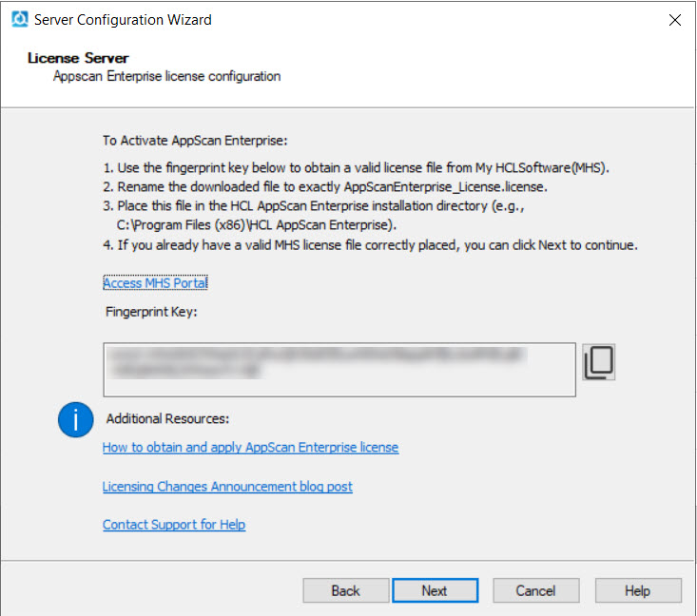Image resolution: width=697 pixels, height=616 pixels.
Task: Click the step 4 valid MHS license instruction
Action: (370, 245)
